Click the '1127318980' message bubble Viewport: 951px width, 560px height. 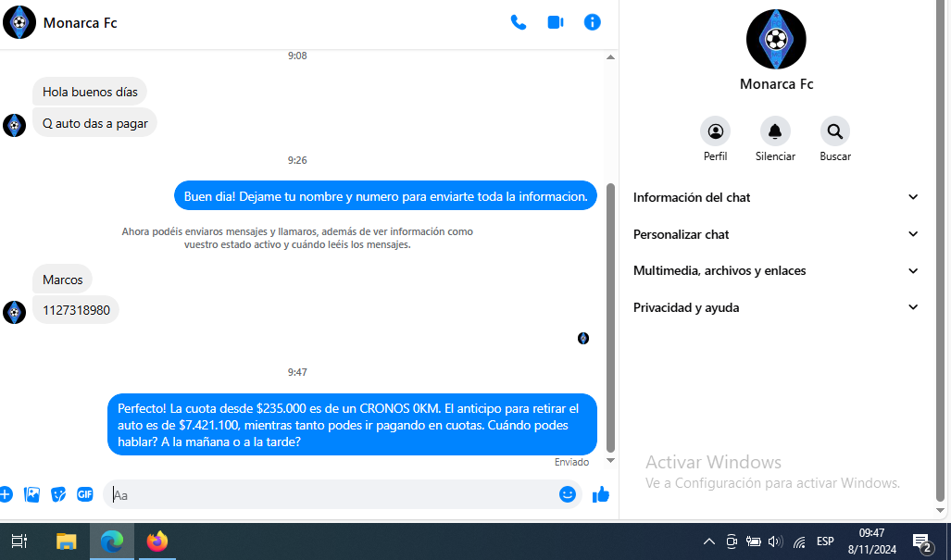[x=76, y=310]
